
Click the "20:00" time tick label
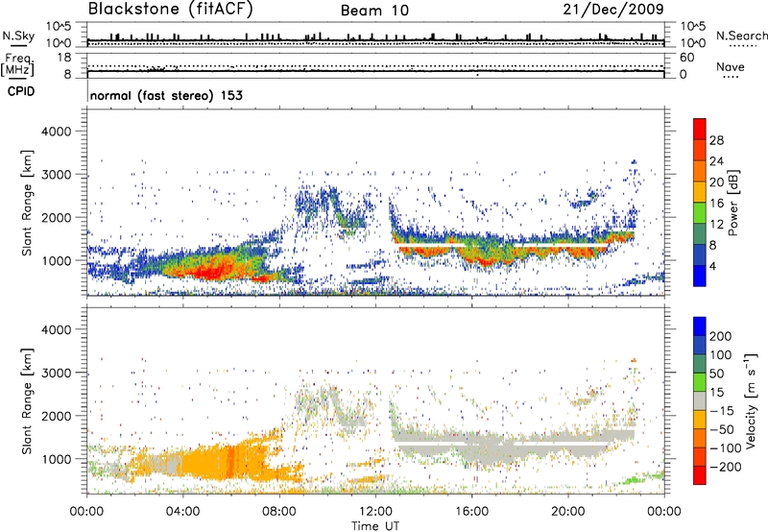(567, 512)
